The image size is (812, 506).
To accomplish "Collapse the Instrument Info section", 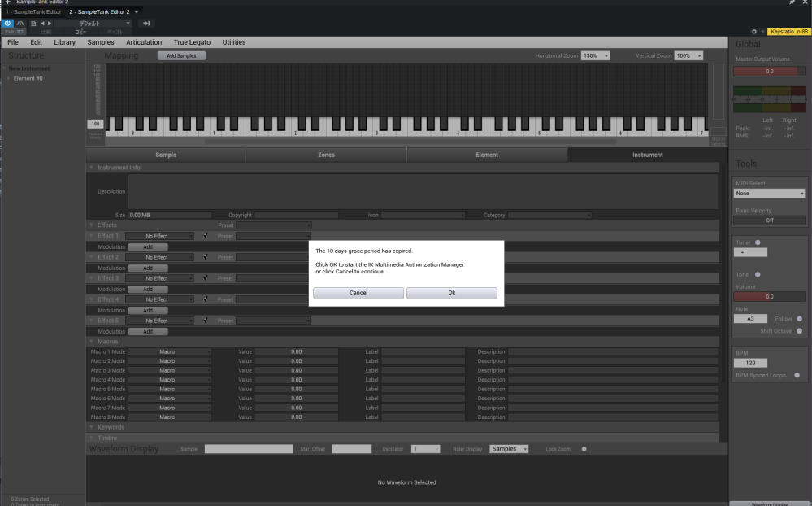I will click(x=91, y=168).
